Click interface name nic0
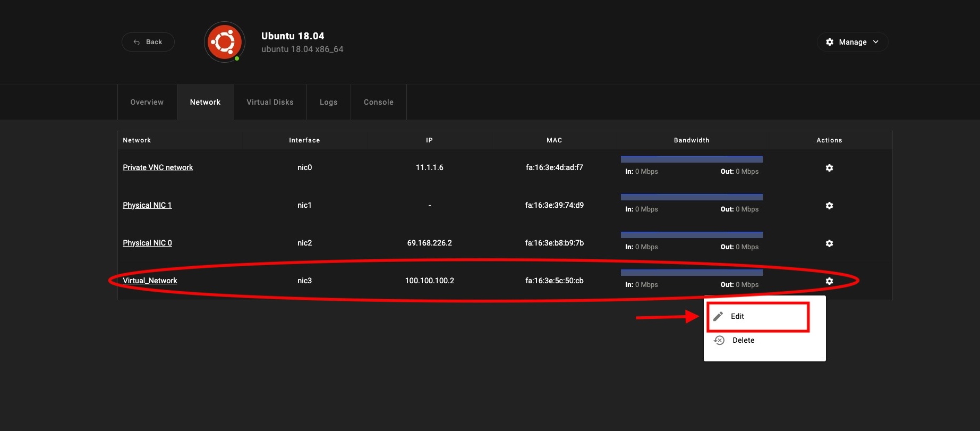This screenshot has height=431, width=980. pyautogui.click(x=304, y=167)
